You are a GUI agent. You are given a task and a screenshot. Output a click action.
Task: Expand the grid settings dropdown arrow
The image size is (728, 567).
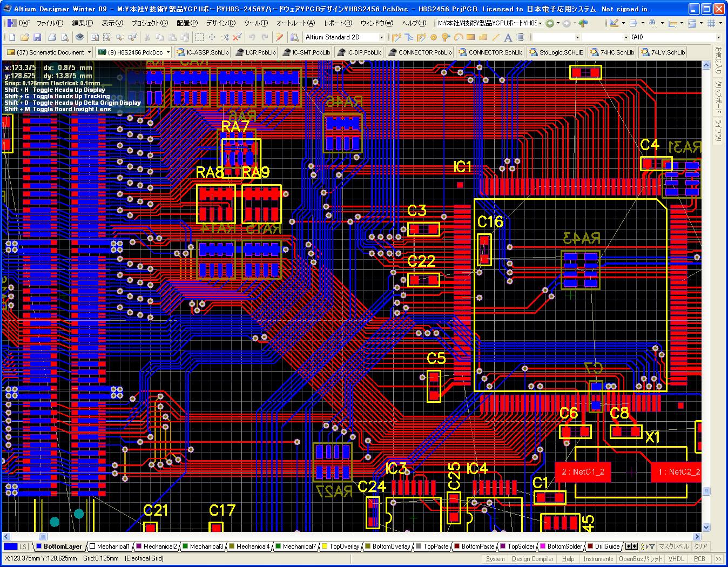pyautogui.click(x=721, y=23)
